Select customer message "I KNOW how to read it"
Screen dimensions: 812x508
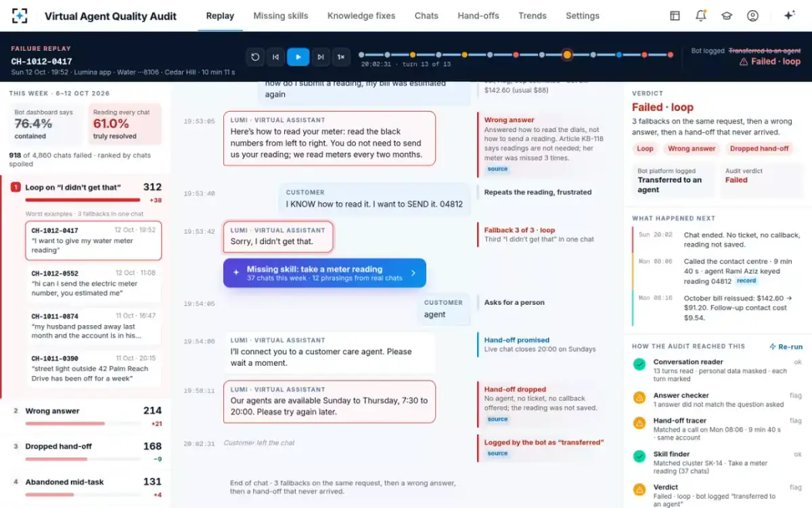374,198
